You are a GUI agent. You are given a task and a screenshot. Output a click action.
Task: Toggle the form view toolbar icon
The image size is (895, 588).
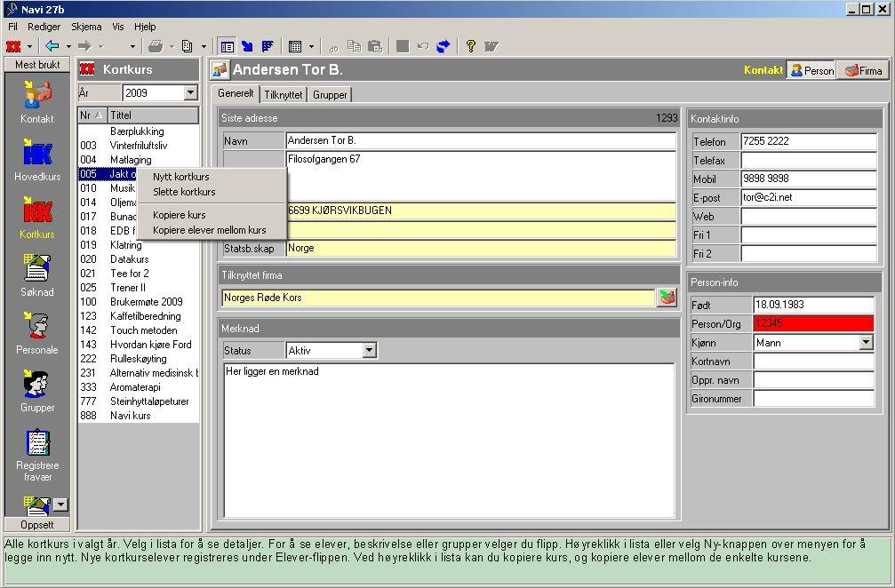tap(228, 46)
